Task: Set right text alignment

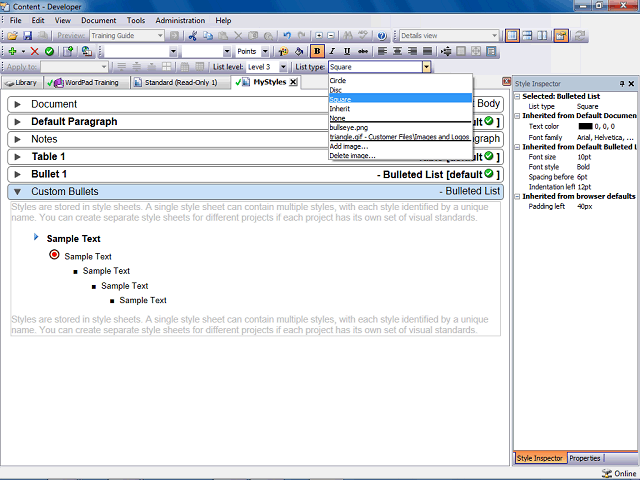Action: tap(412, 51)
